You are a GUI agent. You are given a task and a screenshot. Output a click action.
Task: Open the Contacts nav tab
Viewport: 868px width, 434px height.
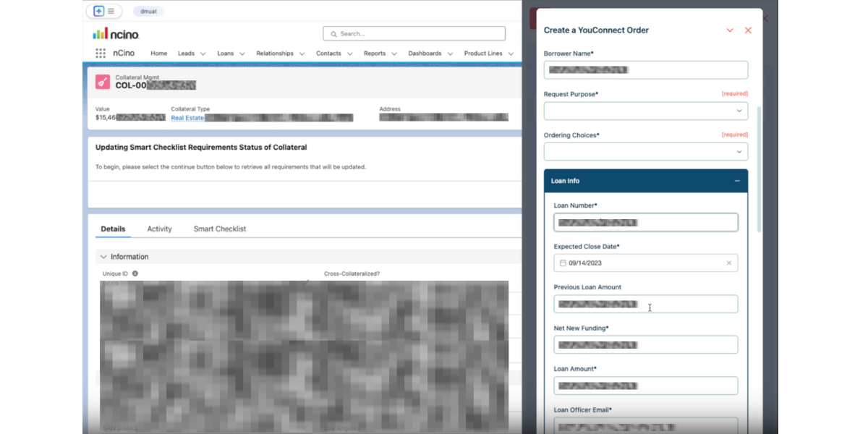pyautogui.click(x=328, y=54)
